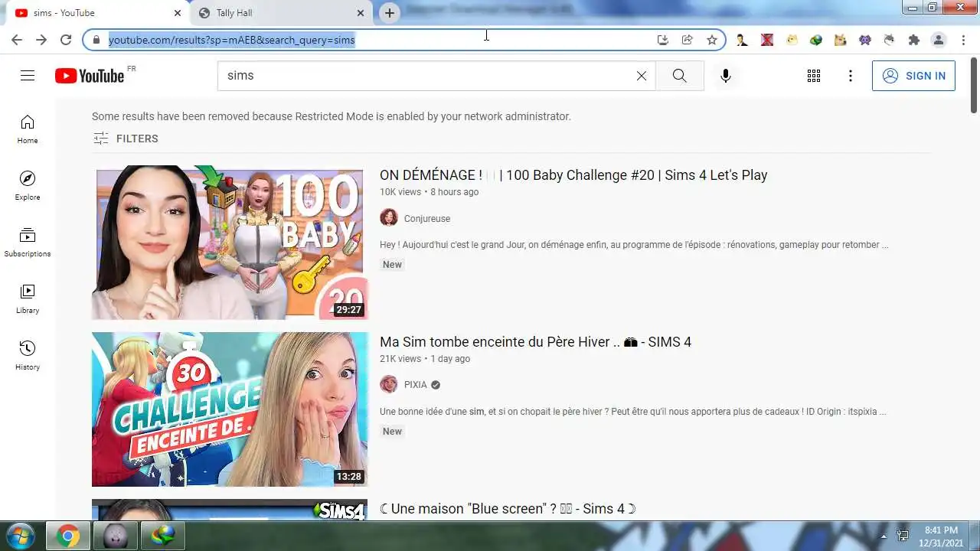Reload the current page
The width and height of the screenshot is (980, 551).
point(66,40)
